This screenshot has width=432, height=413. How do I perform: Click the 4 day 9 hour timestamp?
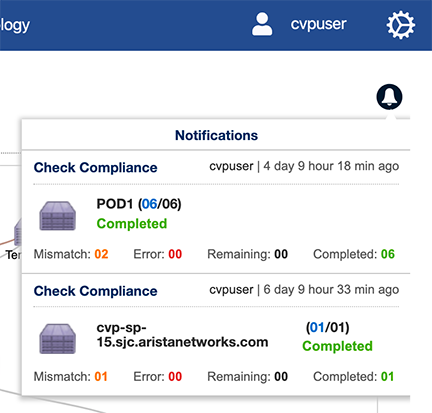click(331, 166)
